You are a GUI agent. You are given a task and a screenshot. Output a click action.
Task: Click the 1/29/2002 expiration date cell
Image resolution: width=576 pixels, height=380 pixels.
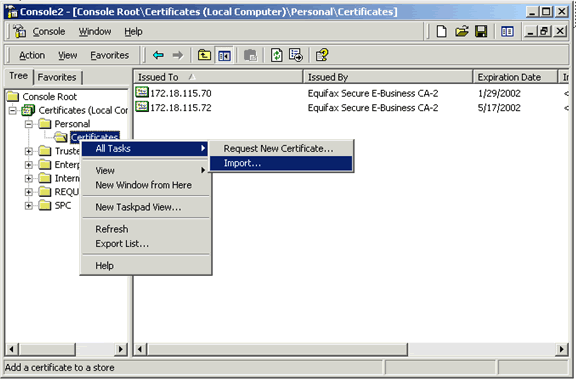[x=499, y=93]
